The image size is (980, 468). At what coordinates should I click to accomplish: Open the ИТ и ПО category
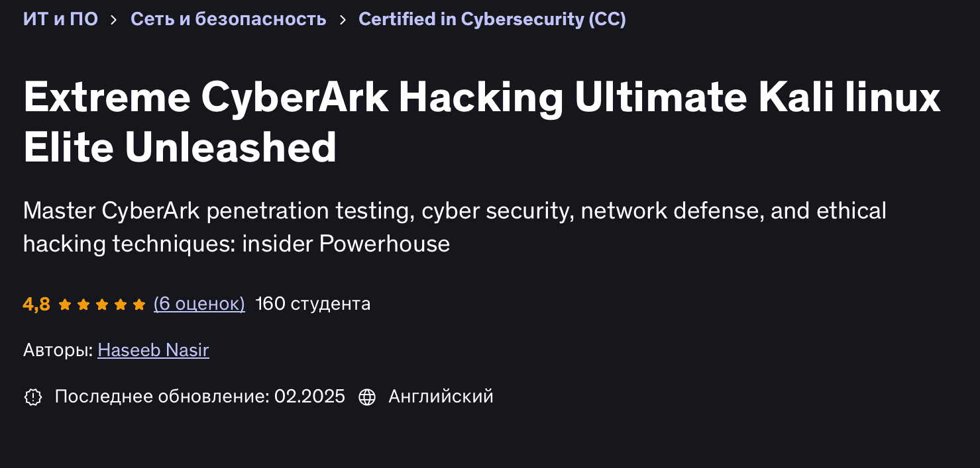click(x=60, y=19)
